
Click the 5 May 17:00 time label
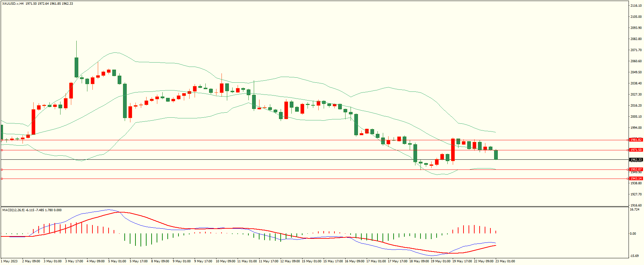tap(138, 261)
